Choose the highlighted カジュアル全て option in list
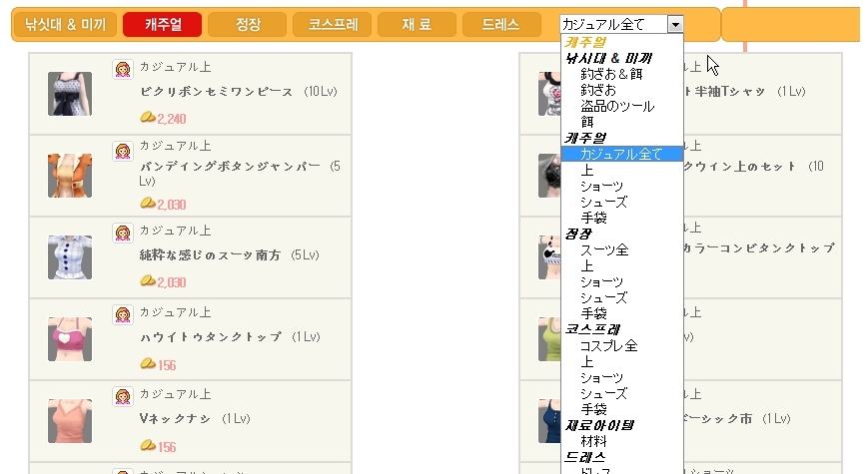Viewport: 868px width, 474px height. pos(621,154)
